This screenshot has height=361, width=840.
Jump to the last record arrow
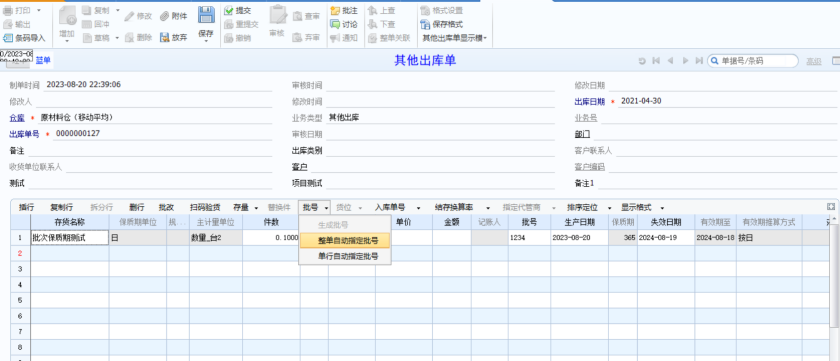pyautogui.click(x=699, y=61)
